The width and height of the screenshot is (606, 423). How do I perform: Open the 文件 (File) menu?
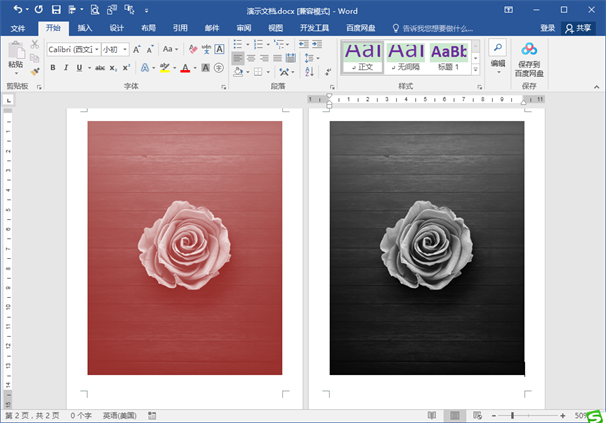18,28
